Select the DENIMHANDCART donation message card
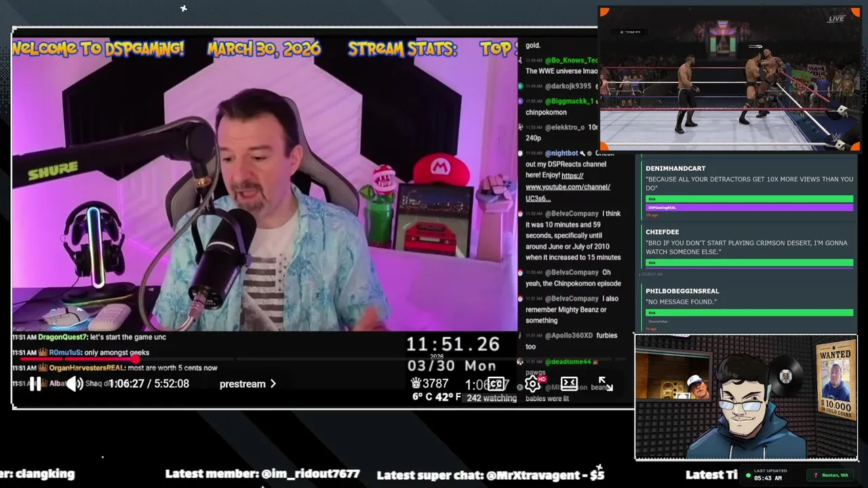The height and width of the screenshot is (488, 868). click(x=749, y=191)
